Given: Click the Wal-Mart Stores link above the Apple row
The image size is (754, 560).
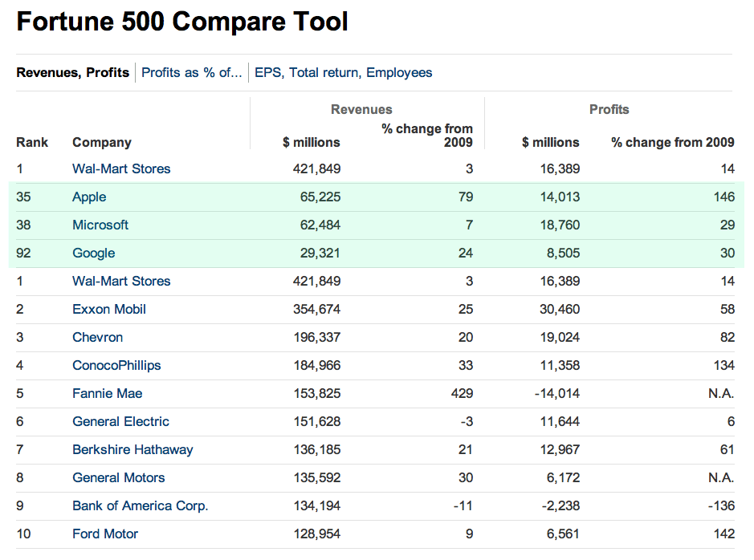Looking at the screenshot, I should [122, 168].
